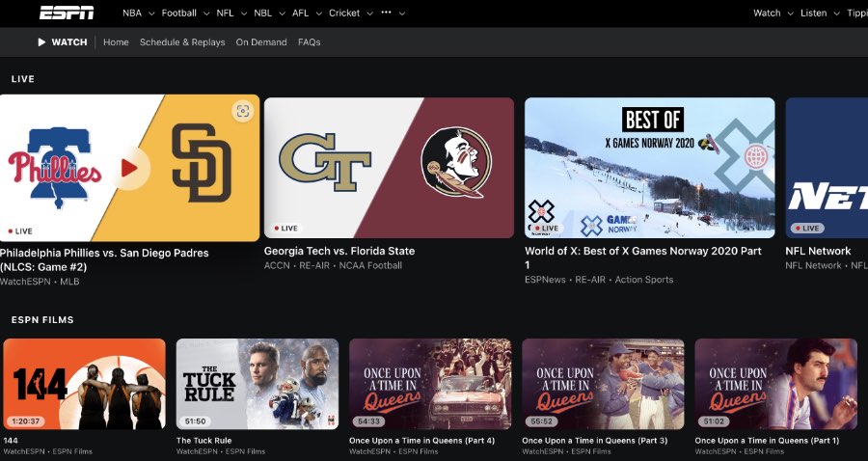
Task: Open the Cricket menu item
Action: click(x=344, y=13)
